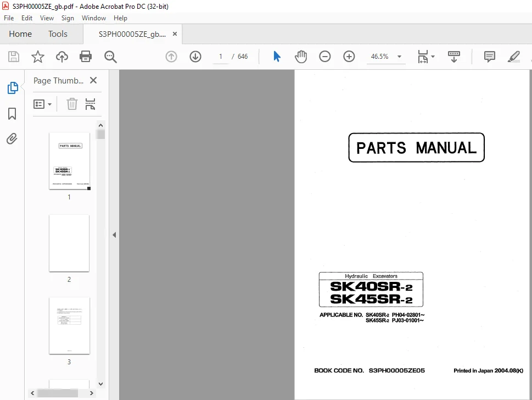The height and width of the screenshot is (400, 532).
Task: Zoom in with the plus button
Action: [349, 57]
